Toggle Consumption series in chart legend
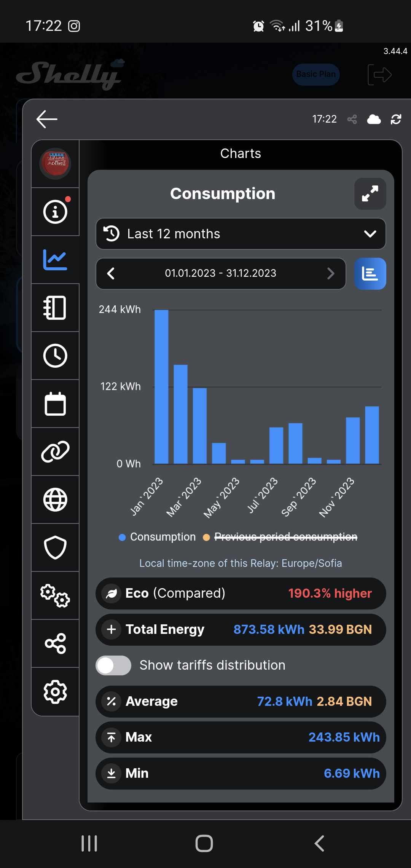The width and height of the screenshot is (411, 868). [157, 537]
